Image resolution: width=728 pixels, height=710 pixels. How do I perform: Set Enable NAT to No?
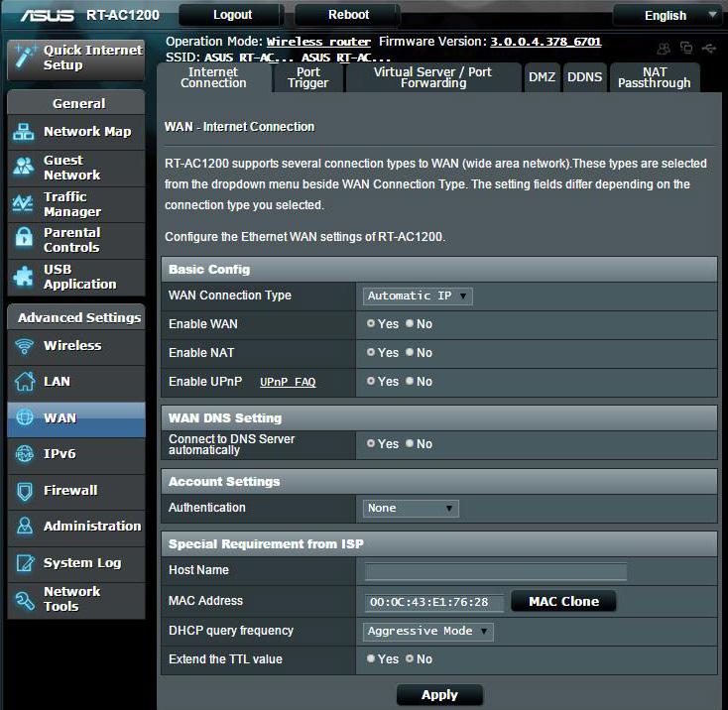click(409, 352)
